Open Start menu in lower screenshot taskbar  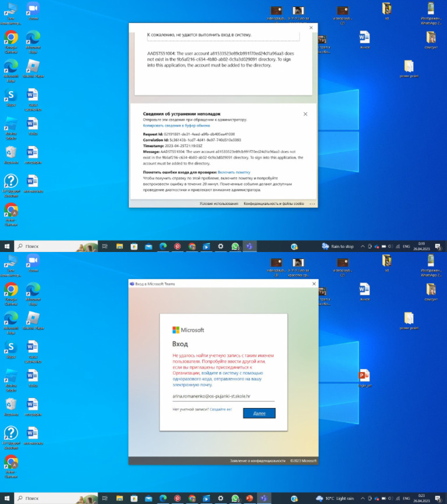[x=7, y=499]
